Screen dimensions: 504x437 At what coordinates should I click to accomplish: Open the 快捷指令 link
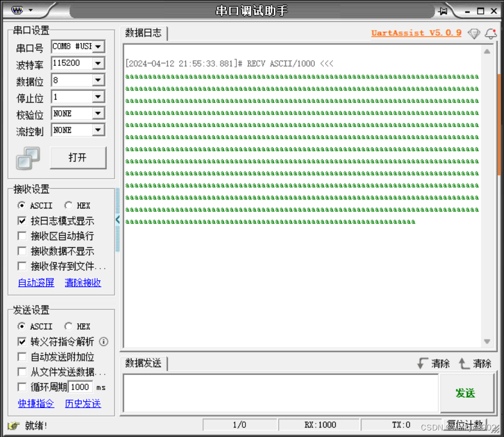pyautogui.click(x=36, y=404)
